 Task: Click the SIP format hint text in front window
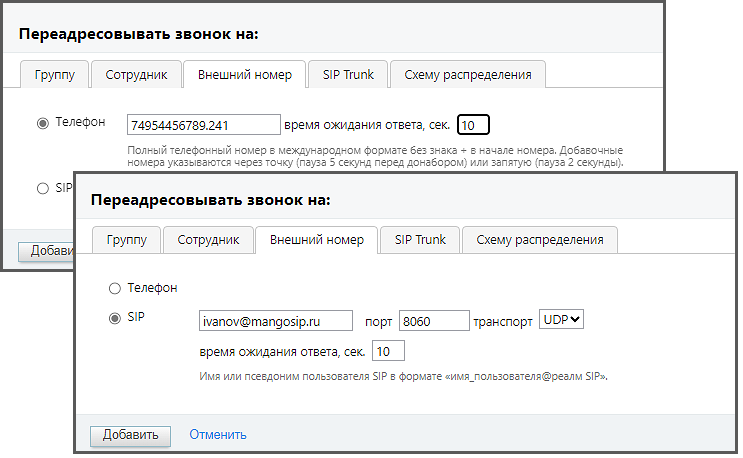click(403, 377)
